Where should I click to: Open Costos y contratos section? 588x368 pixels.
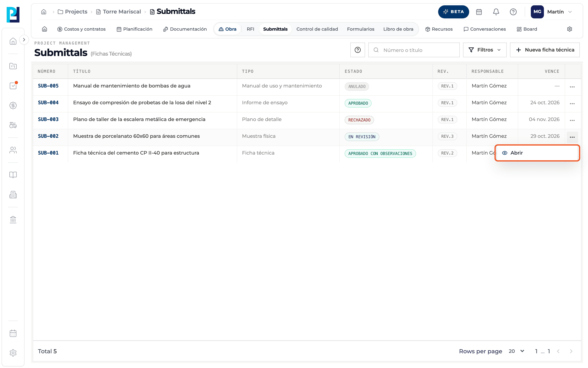point(81,29)
